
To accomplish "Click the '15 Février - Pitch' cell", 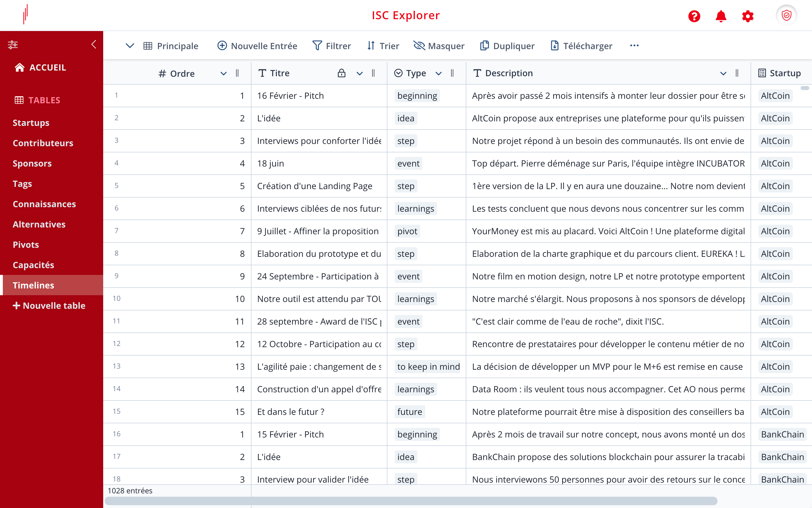I will [319, 434].
